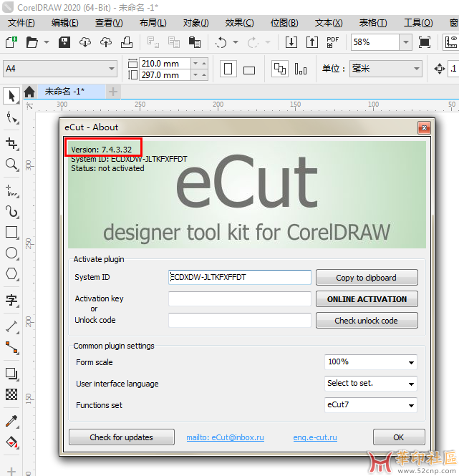Open the 工具(O) menu
Image resolution: width=459 pixels, height=476 pixels.
[418, 23]
